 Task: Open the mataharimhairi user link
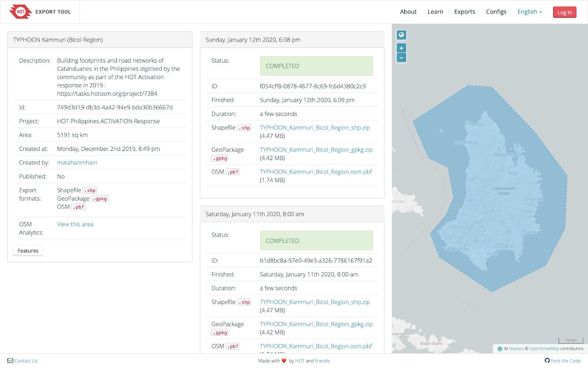click(77, 163)
